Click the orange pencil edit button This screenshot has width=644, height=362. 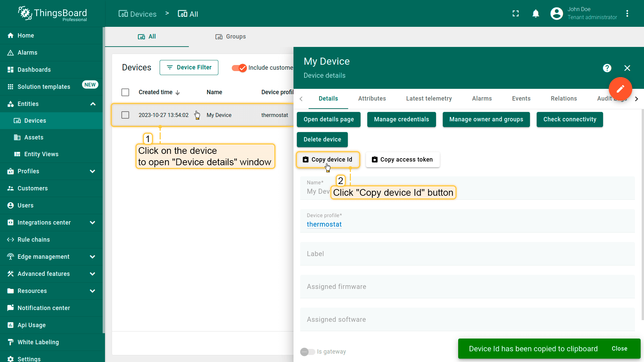point(620,88)
